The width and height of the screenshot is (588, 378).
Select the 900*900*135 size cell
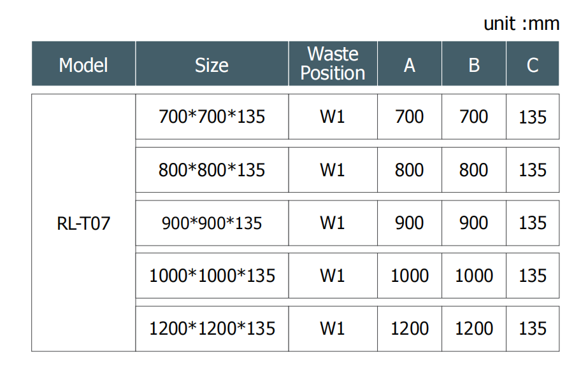(212, 223)
